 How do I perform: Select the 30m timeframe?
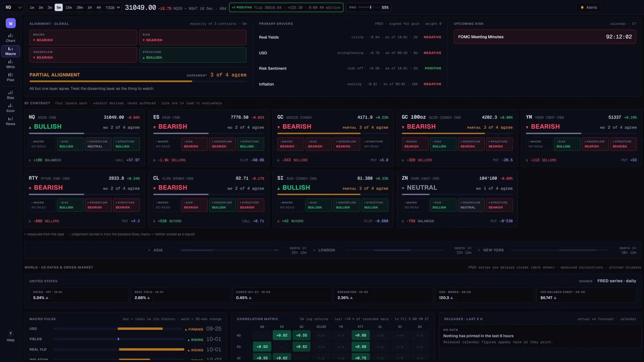[80, 7]
